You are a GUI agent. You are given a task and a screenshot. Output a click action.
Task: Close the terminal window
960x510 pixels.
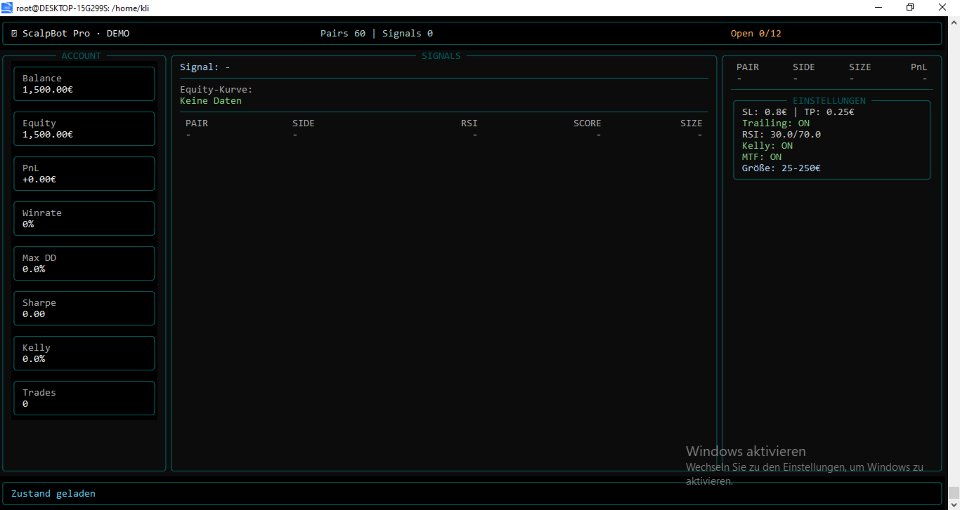tap(942, 7)
